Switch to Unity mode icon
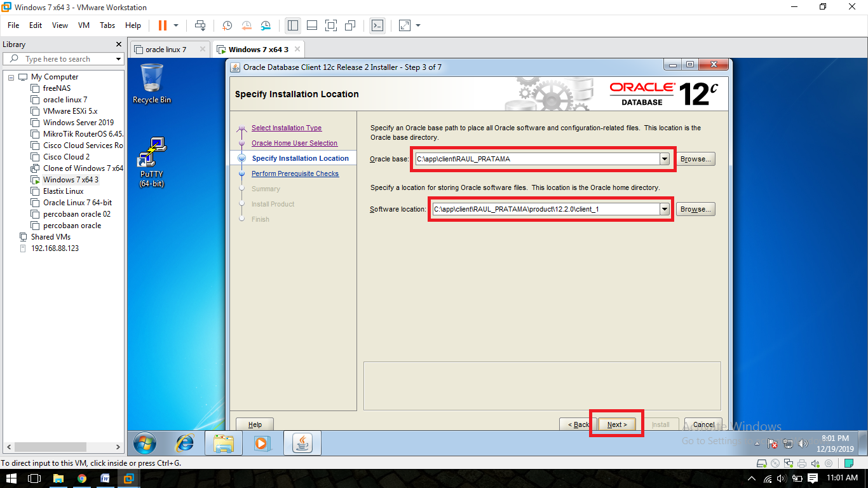 [x=349, y=25]
